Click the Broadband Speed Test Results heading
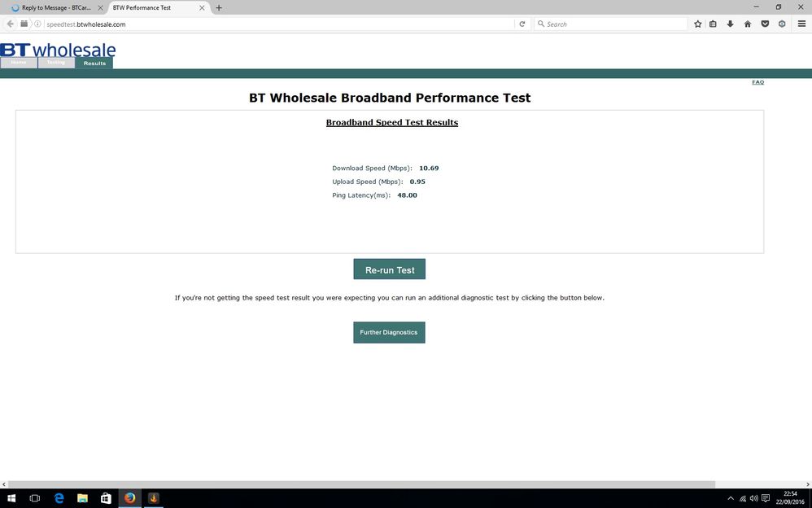Screen dimensions: 812x508 tap(392, 122)
